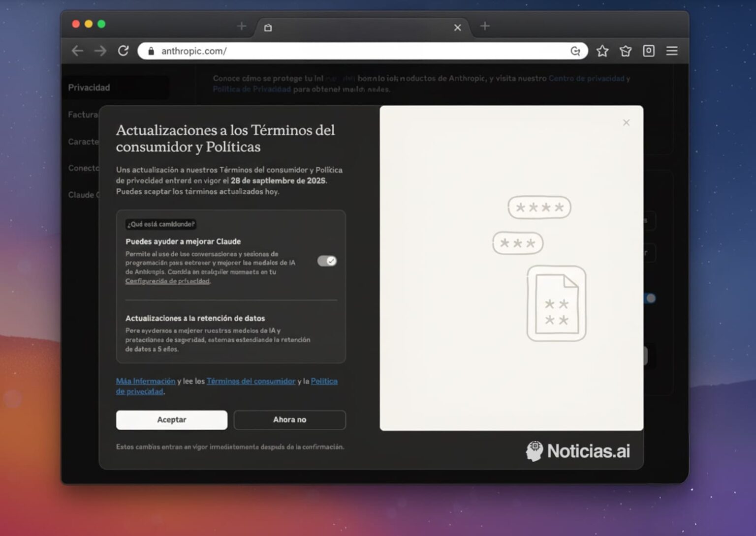The height and width of the screenshot is (536, 756).
Task: Click the square profile icon in the toolbar
Action: tap(649, 51)
